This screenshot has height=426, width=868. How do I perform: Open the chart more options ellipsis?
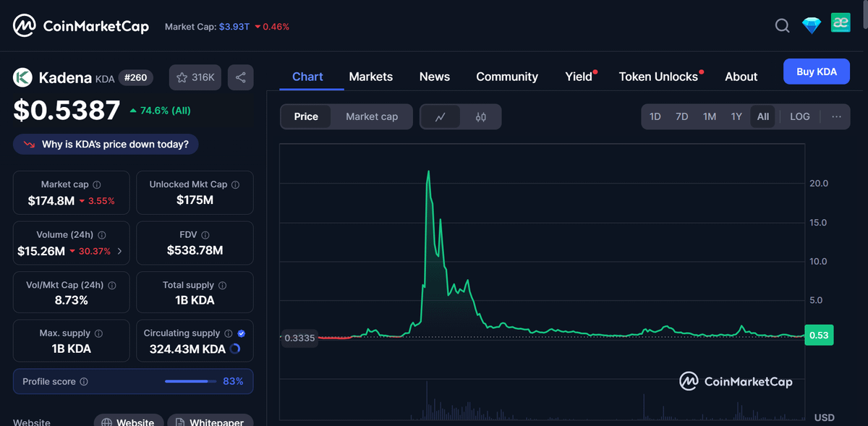tap(836, 116)
